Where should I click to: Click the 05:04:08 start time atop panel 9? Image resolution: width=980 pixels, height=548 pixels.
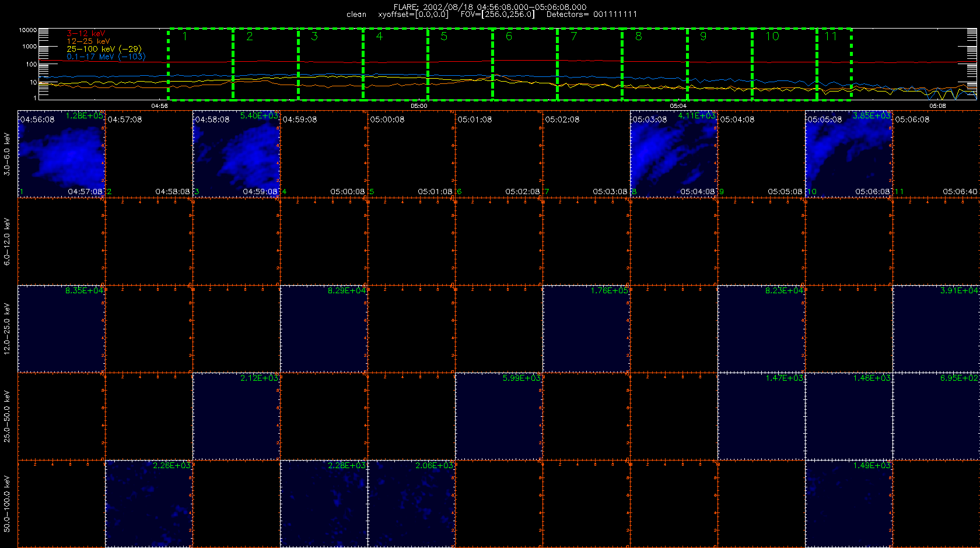(737, 120)
